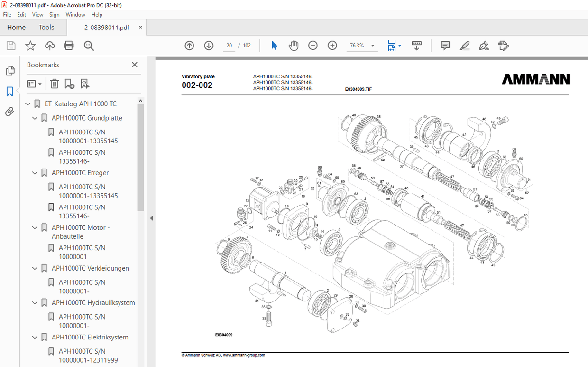Switch to the Tools tab
588x367 pixels.
click(46, 27)
